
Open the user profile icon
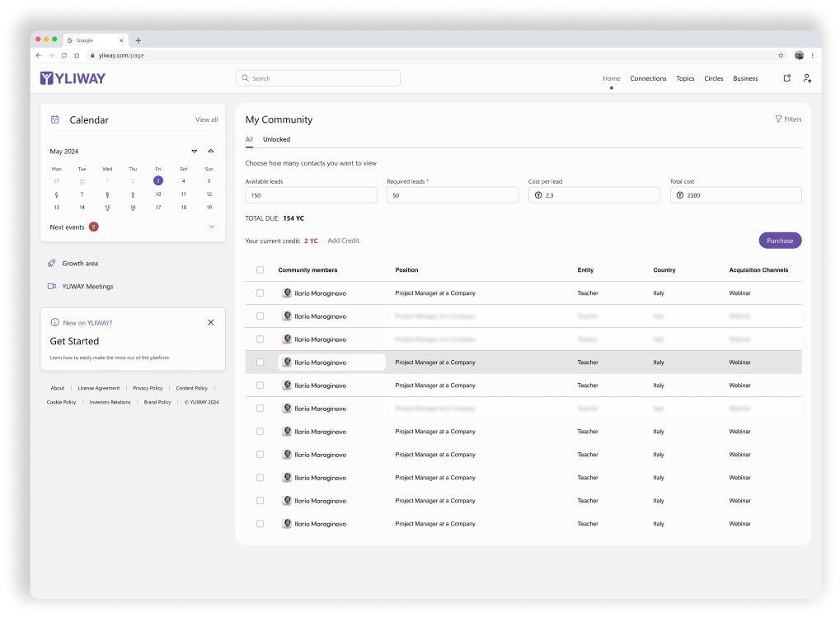click(807, 78)
